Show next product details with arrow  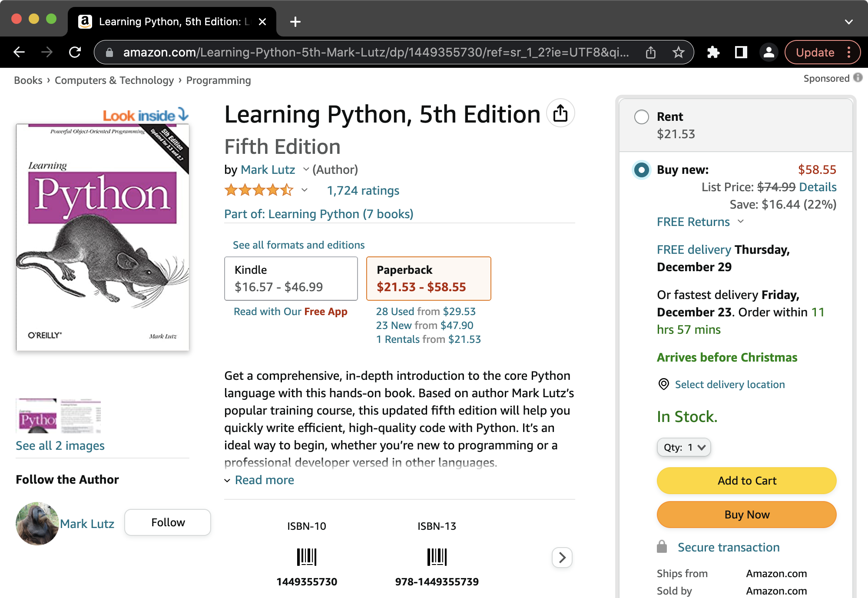tap(562, 557)
